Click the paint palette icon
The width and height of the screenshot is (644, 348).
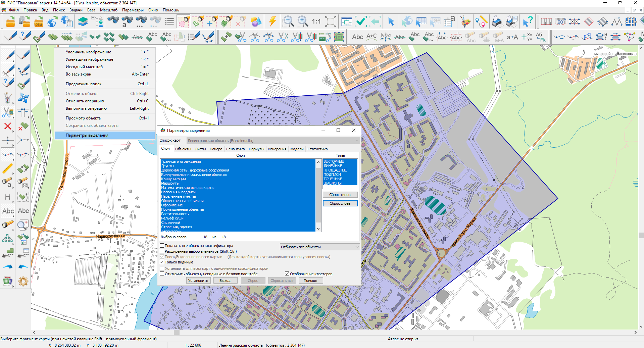[x=465, y=22]
